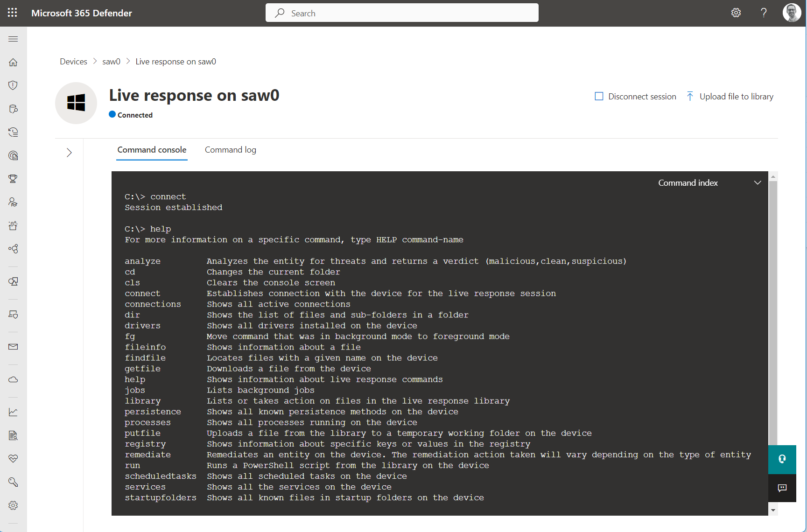Screen dimensions: 807x532
Task: Open the feedback chat bubble button
Action: pyautogui.click(x=782, y=488)
